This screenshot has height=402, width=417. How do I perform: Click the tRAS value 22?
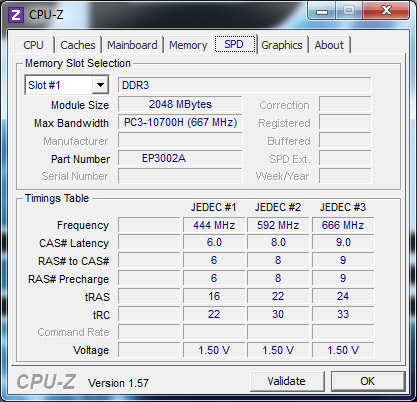pos(278,296)
